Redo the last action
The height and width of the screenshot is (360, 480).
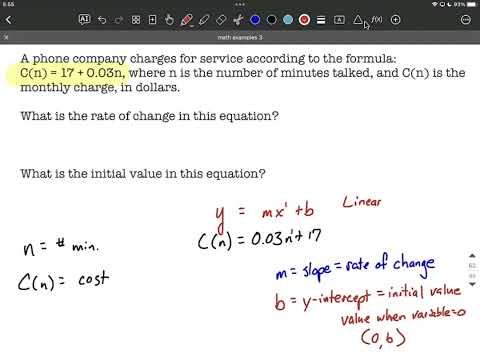point(119,20)
